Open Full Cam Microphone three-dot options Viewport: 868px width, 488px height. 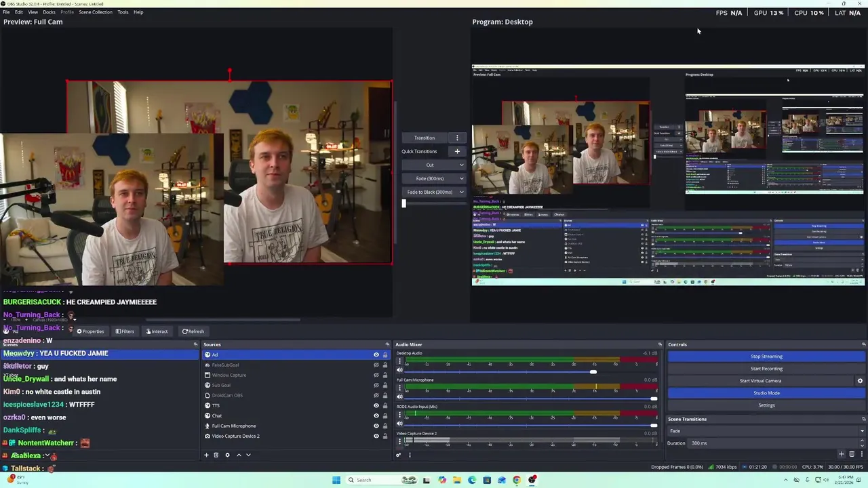click(399, 388)
